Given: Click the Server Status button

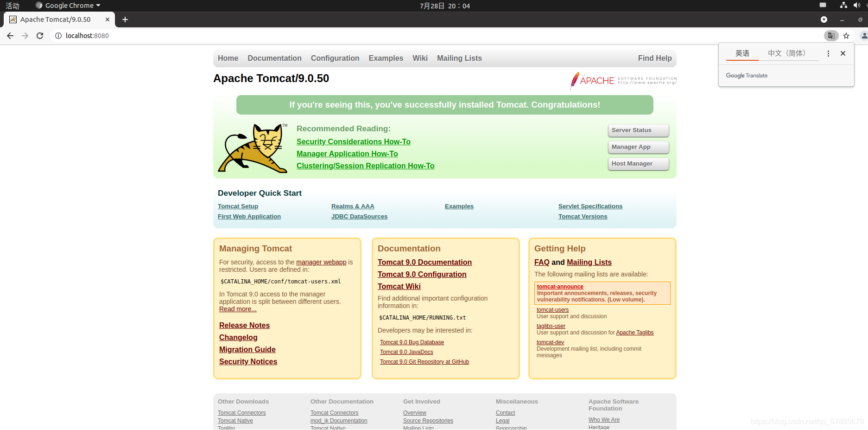Looking at the screenshot, I should [x=638, y=130].
